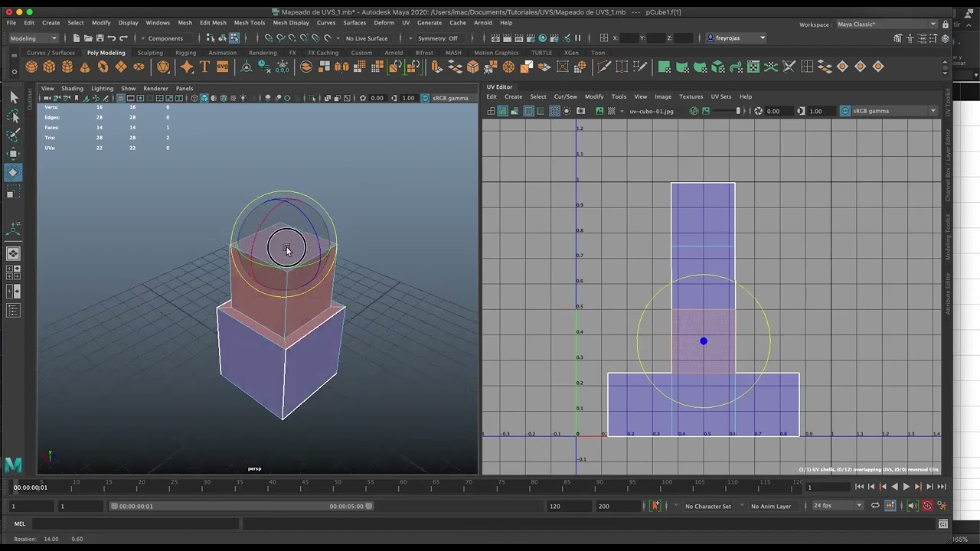This screenshot has width=980, height=551.
Task: Click UV editor snapshot camera icon
Action: [x=580, y=111]
